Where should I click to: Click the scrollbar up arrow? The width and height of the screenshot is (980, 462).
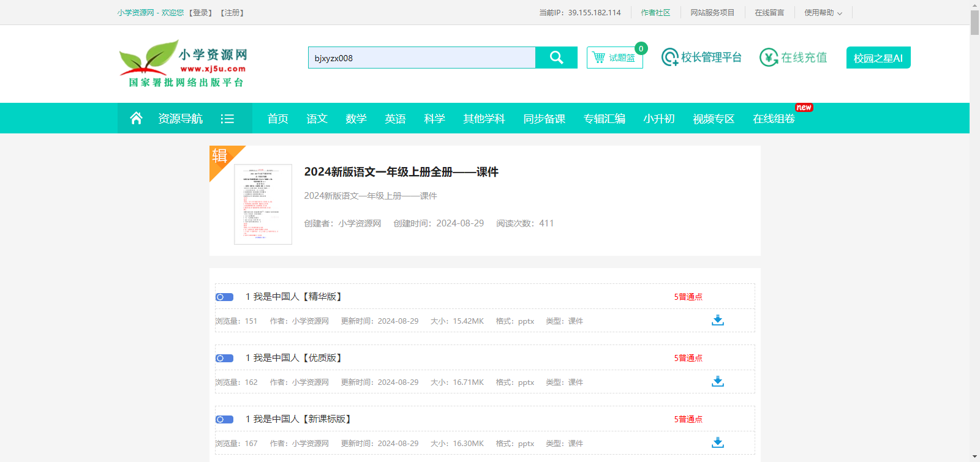click(974, 5)
